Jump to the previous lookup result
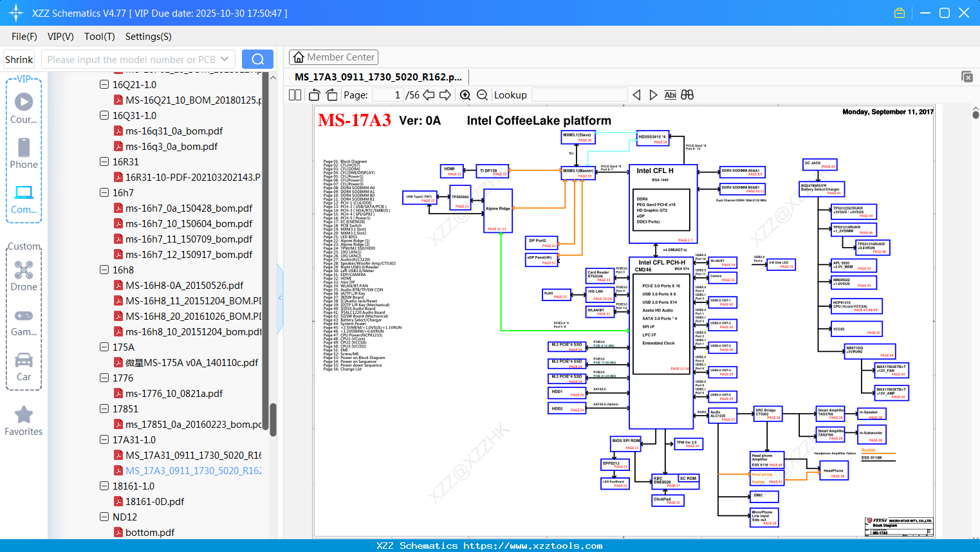980x552 pixels. [x=636, y=95]
